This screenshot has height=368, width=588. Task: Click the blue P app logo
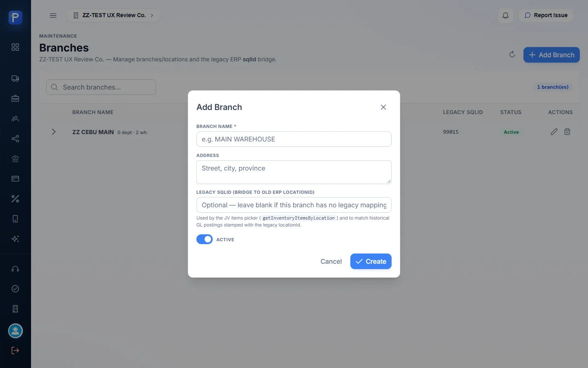[x=16, y=18]
